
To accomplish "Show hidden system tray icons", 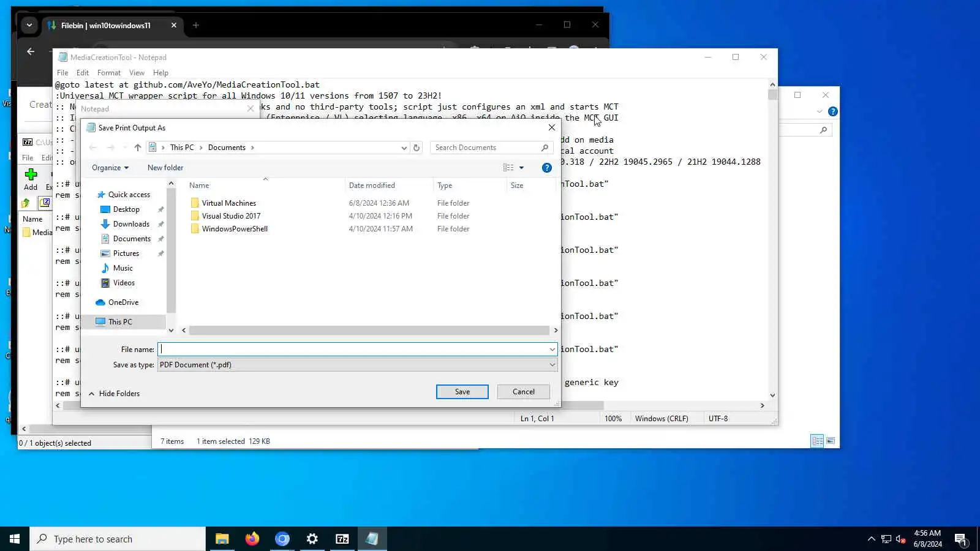I will 871,539.
